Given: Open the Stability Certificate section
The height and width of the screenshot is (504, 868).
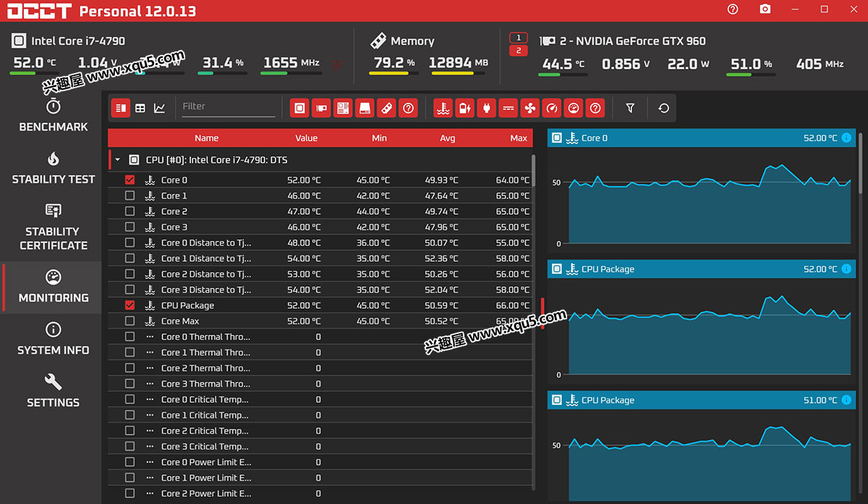Looking at the screenshot, I should 53,227.
